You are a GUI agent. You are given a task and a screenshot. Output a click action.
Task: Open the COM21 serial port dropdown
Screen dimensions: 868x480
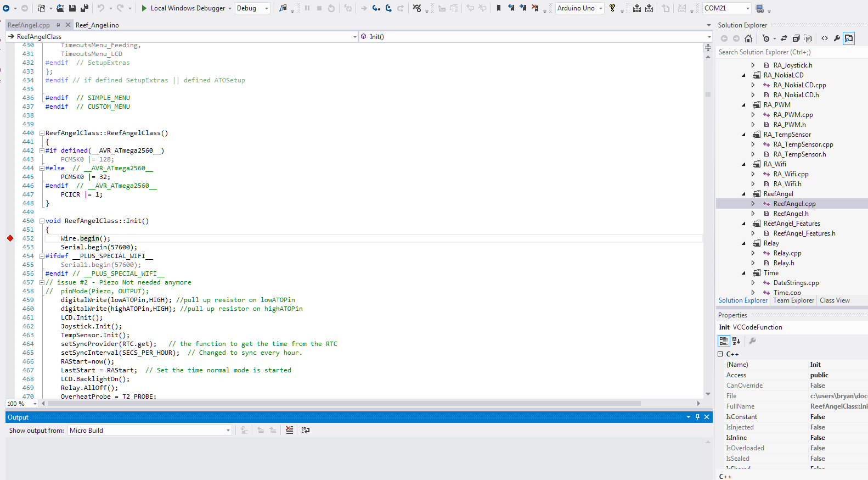click(x=727, y=8)
